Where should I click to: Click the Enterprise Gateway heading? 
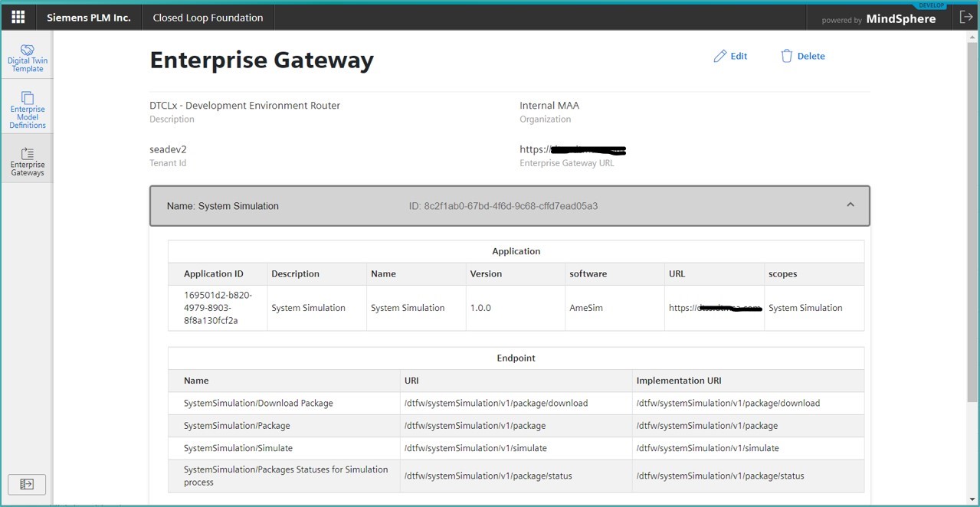tap(262, 60)
